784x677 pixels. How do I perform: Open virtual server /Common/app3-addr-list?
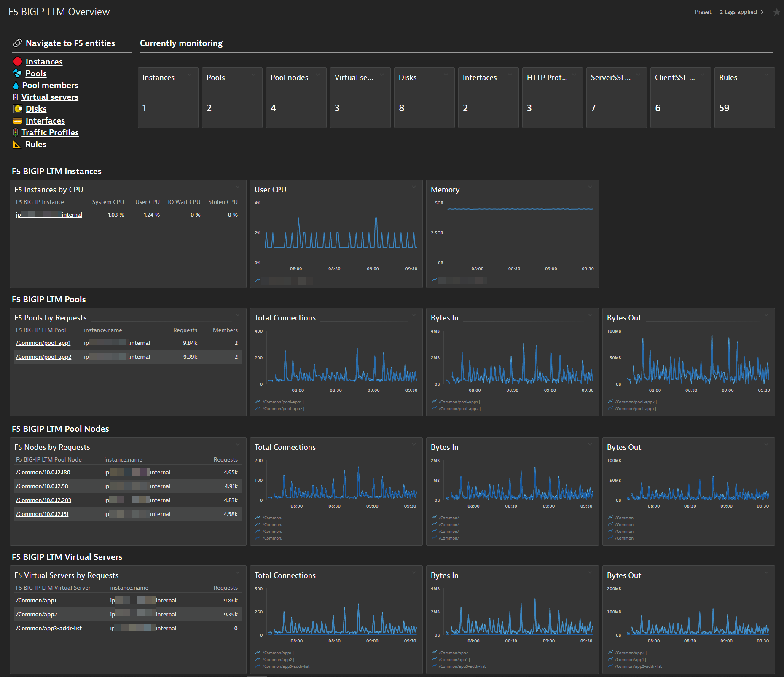pos(49,628)
